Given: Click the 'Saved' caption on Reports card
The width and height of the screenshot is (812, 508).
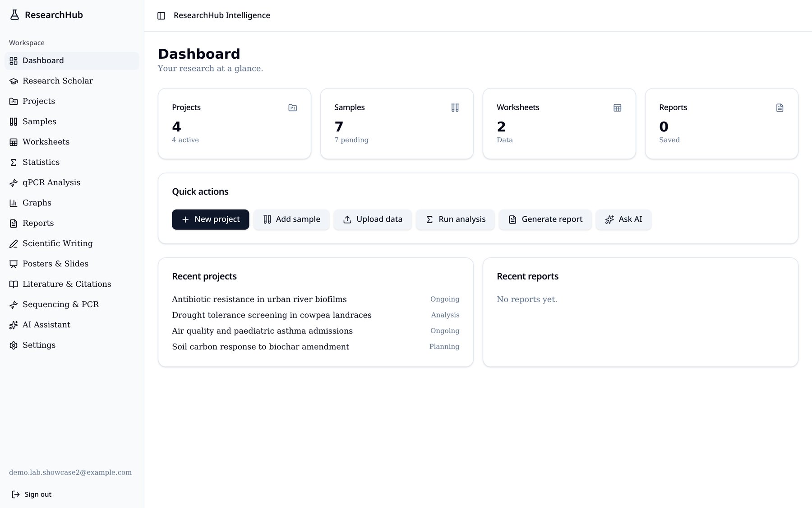Looking at the screenshot, I should pos(669,140).
